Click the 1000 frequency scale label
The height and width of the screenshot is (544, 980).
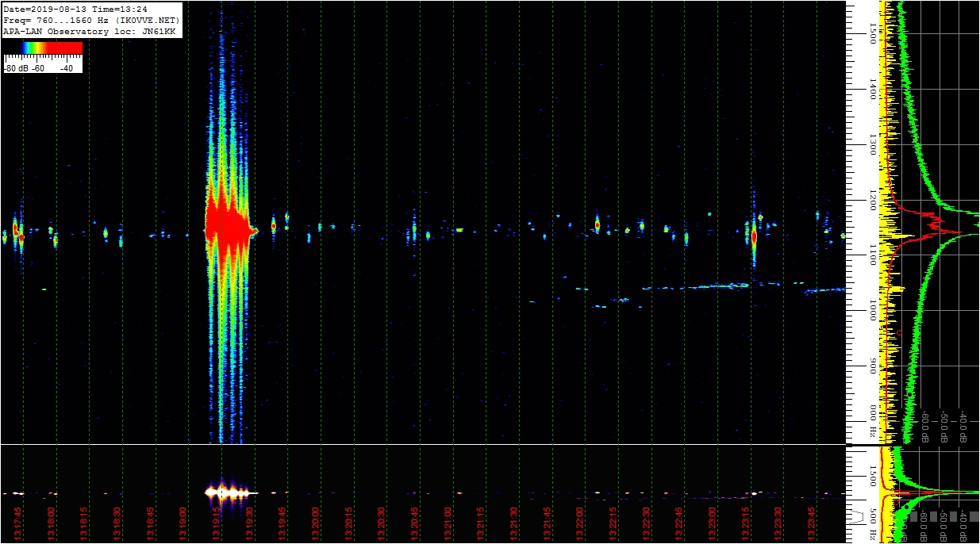tap(872, 310)
